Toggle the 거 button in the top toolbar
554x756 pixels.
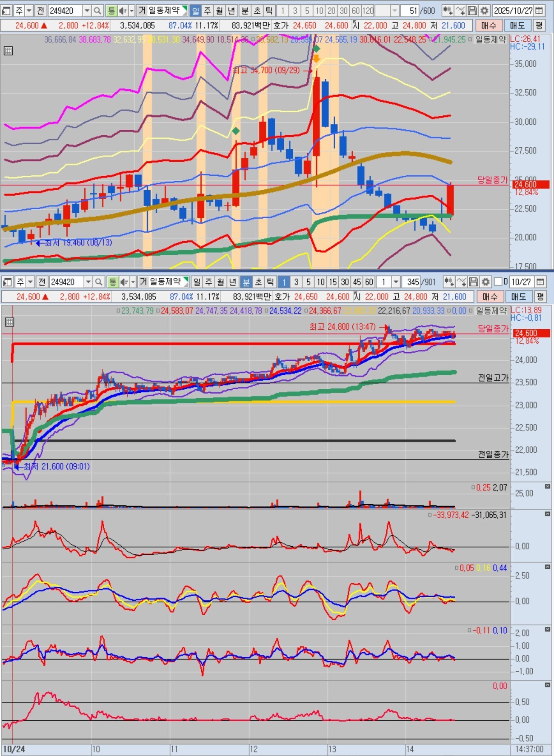(x=142, y=11)
